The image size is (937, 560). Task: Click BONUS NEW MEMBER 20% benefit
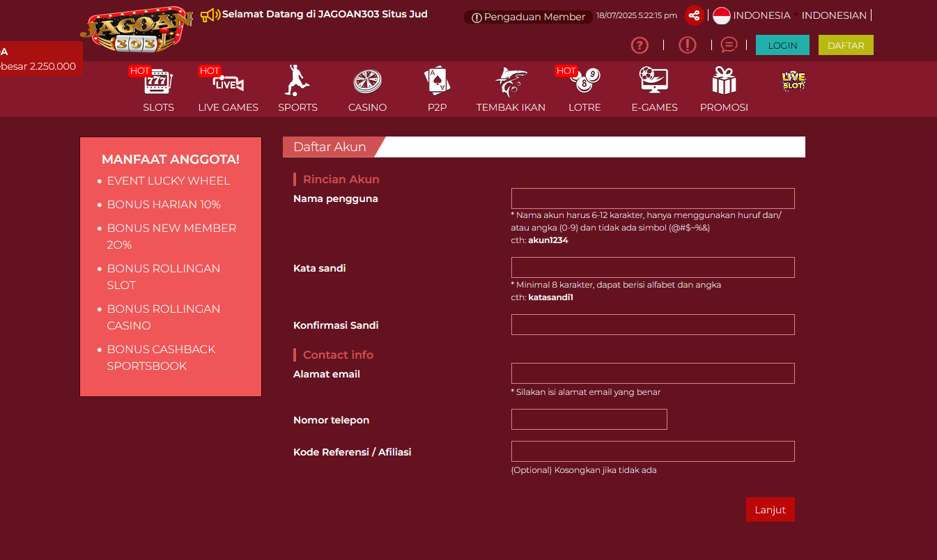pos(171,236)
